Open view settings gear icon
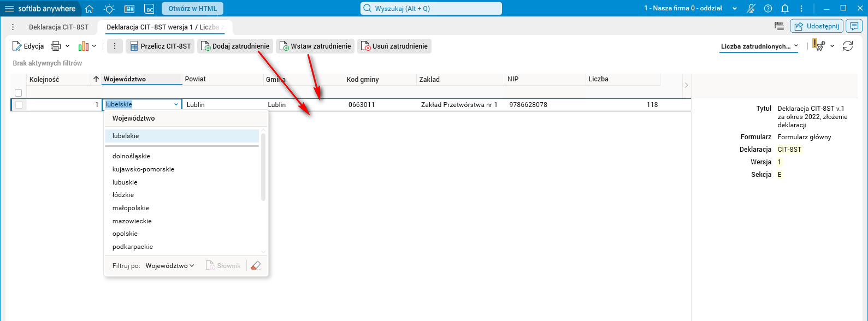 point(818,46)
